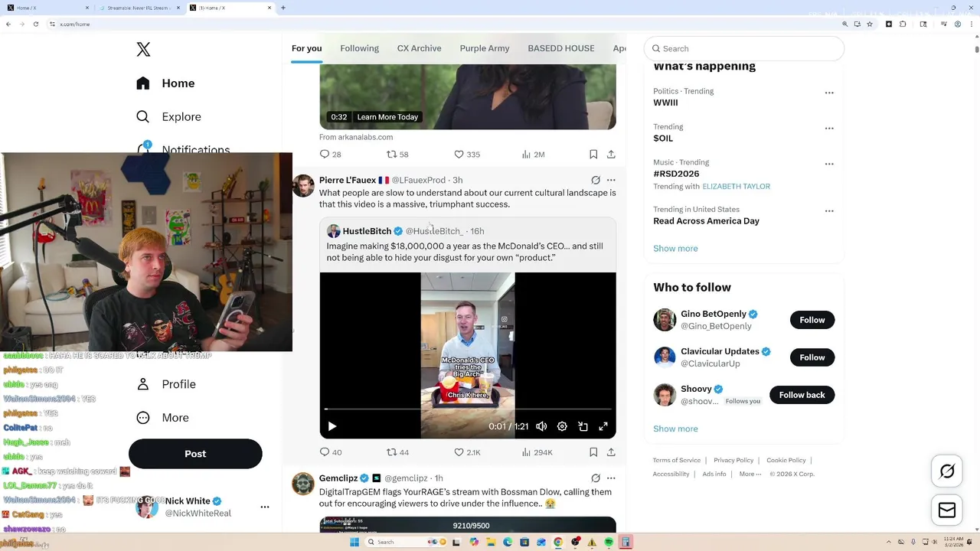Screen dimensions: 980x551
Task: Like Pierre L'Fauex post with 2.1K likes
Action: tap(467, 452)
